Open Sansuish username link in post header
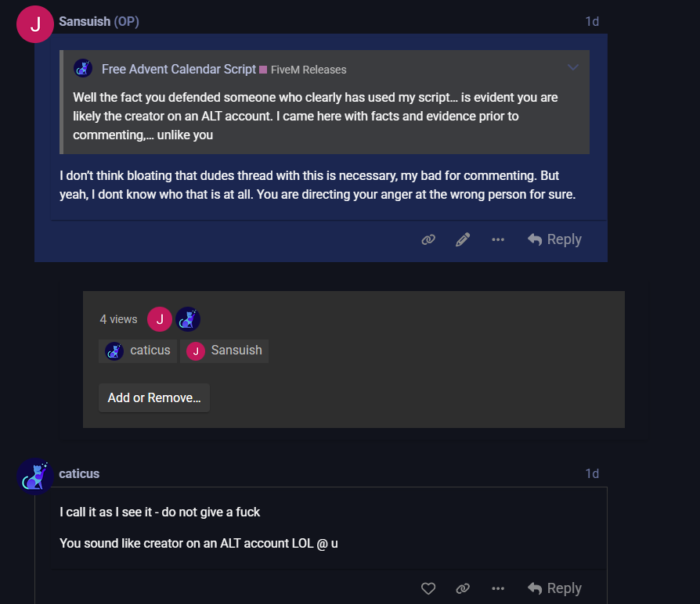This screenshot has width=700, height=604. [x=85, y=22]
